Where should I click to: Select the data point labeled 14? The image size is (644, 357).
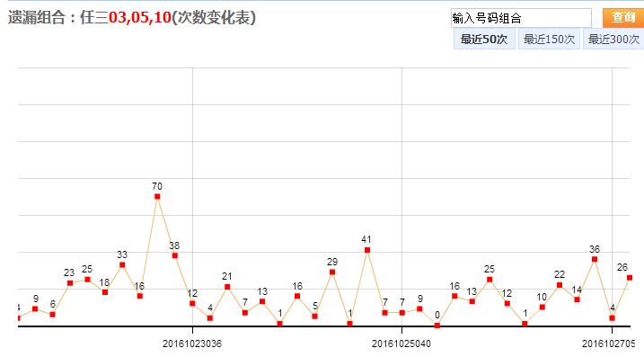tap(577, 299)
